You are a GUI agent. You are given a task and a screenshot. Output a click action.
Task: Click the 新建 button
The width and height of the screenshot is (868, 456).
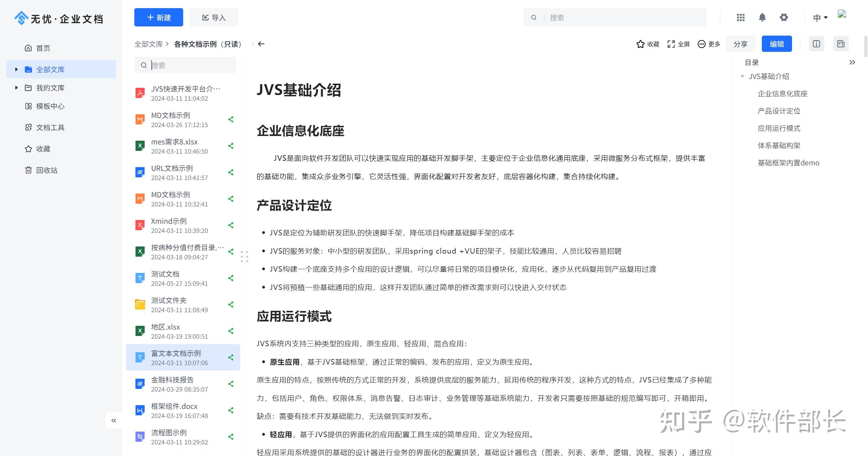(x=158, y=17)
